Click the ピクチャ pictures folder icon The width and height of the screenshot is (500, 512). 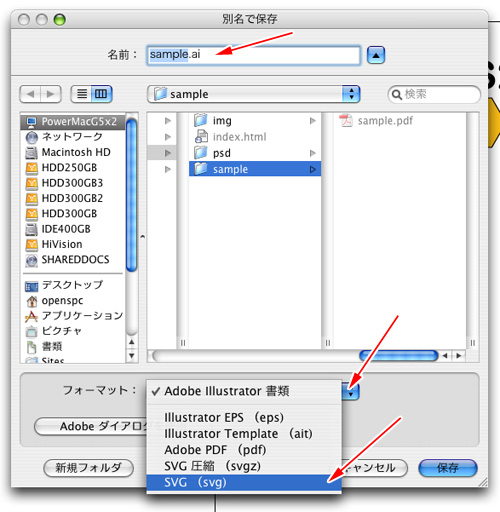pos(32,331)
